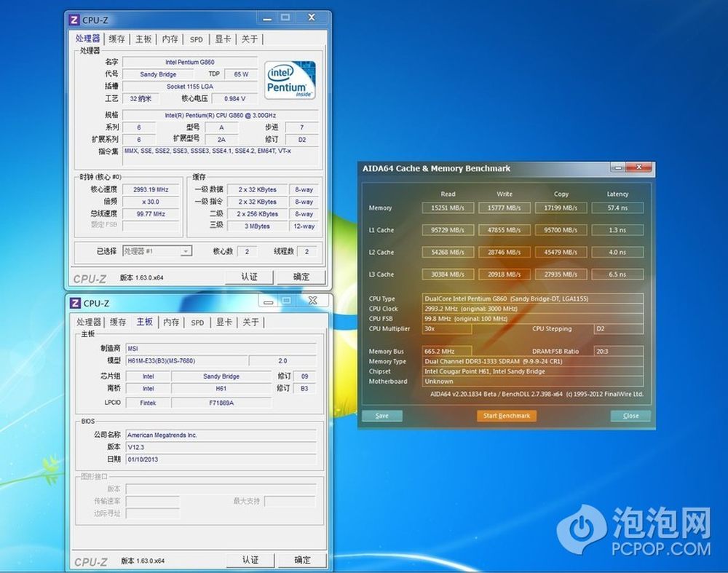
Task: Click the F71869A LPCIO model field
Action: click(221, 403)
